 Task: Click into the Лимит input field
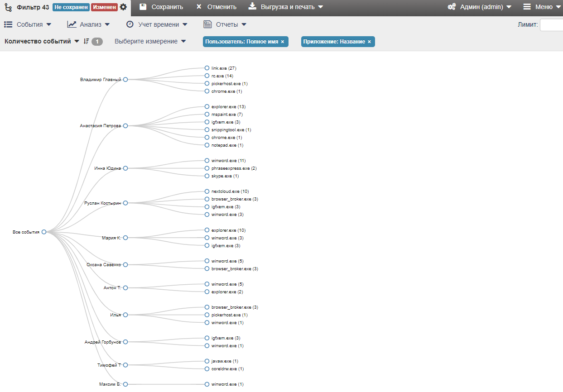coord(551,25)
